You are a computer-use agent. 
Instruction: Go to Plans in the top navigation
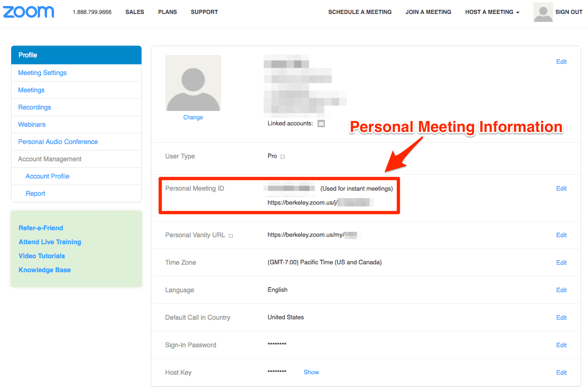[x=168, y=12]
